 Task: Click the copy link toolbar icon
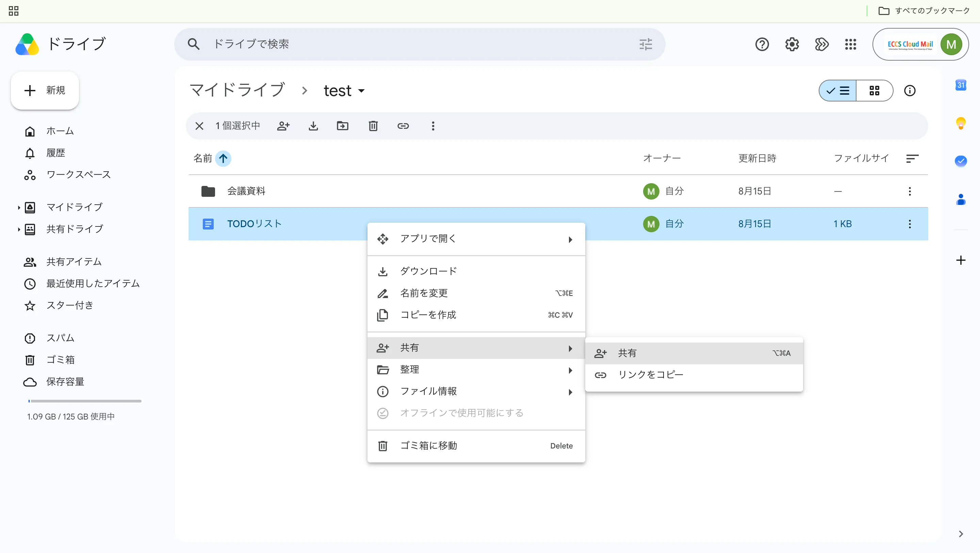(403, 126)
